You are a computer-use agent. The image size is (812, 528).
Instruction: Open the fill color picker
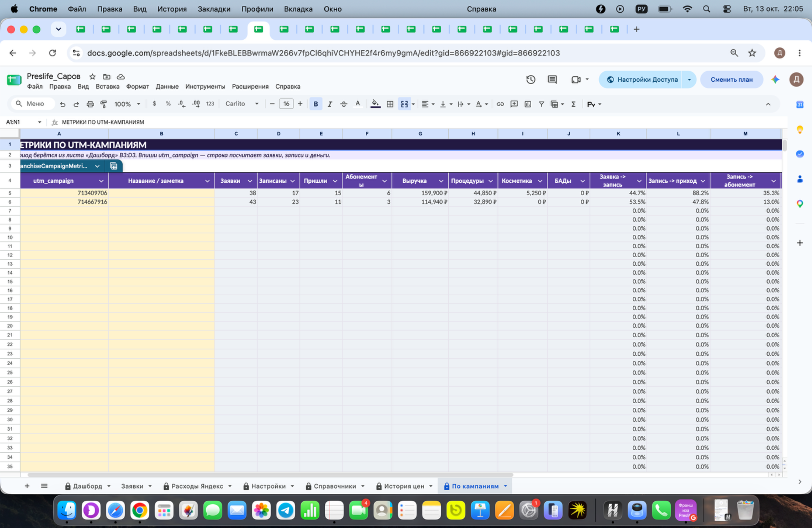[375, 104]
